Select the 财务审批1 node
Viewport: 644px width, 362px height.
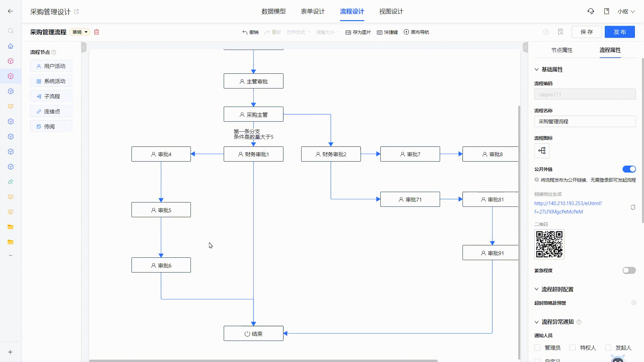click(253, 154)
